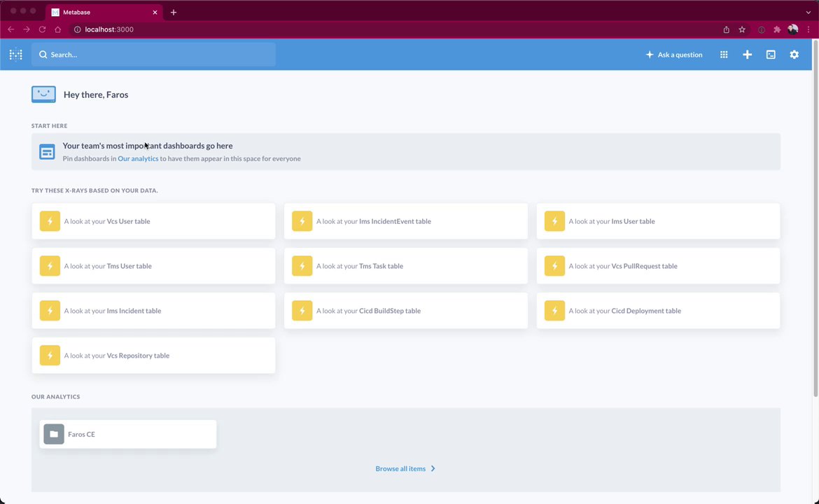Image resolution: width=819 pixels, height=504 pixels.
Task: Reload the current page
Action: pos(42,29)
